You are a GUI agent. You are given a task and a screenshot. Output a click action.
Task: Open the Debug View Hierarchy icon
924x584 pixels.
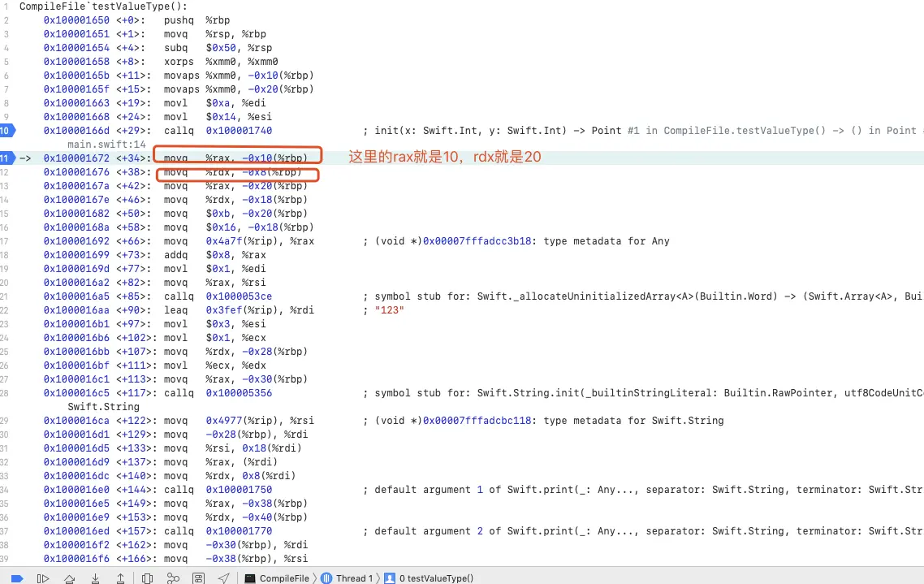click(x=147, y=578)
